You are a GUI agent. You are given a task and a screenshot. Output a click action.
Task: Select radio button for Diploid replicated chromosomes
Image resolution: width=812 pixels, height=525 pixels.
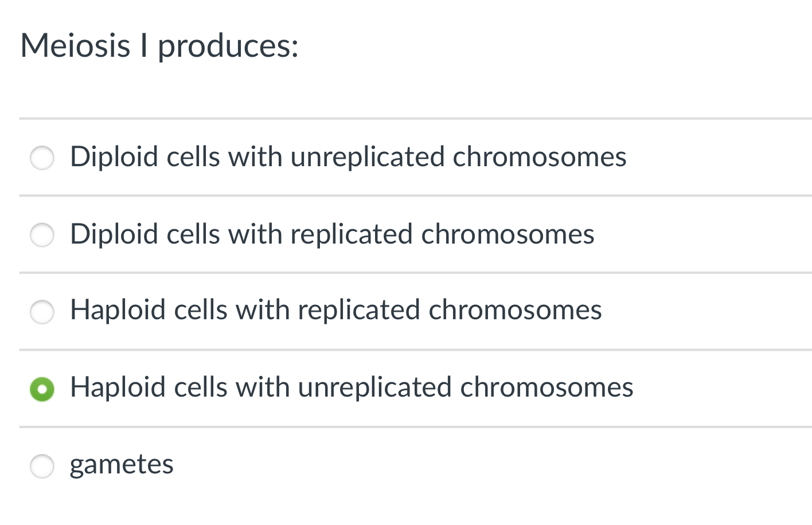pyautogui.click(x=42, y=235)
